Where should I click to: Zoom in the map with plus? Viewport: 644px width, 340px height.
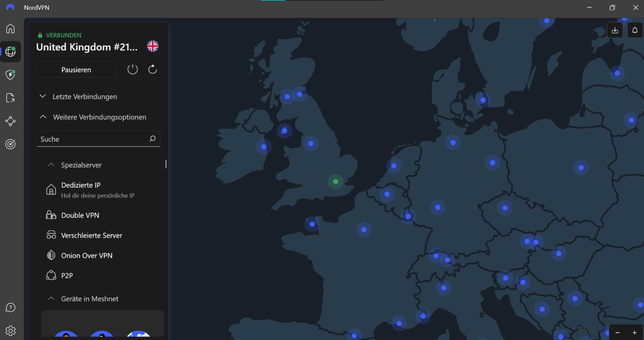pos(635,333)
